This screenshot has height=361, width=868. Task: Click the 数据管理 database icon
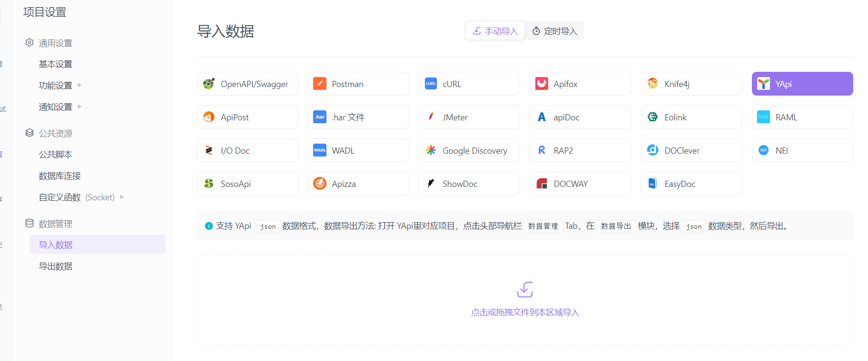30,223
